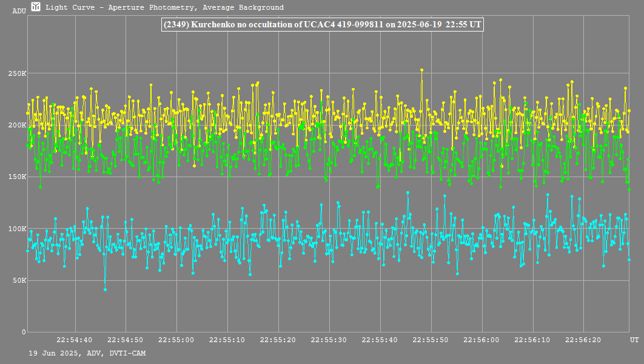The width and height of the screenshot is (644, 364).
Task: Select the 100K y-axis tick label
Action: tap(16, 229)
